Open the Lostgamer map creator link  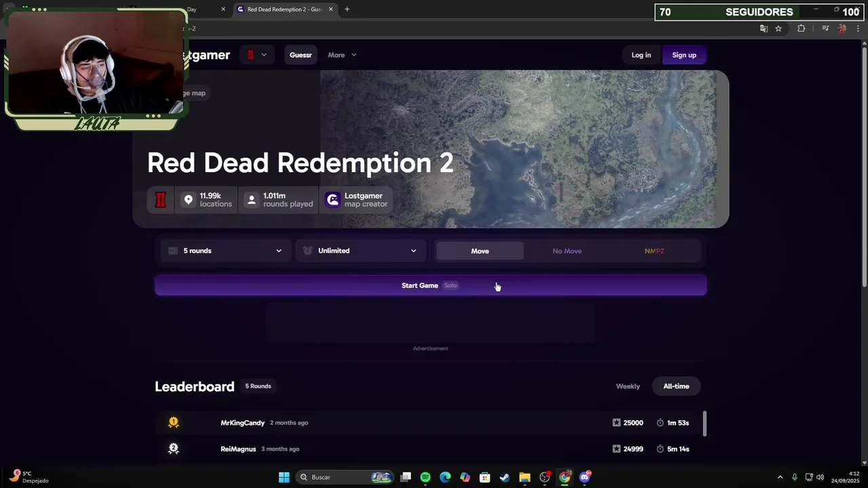[357, 200]
